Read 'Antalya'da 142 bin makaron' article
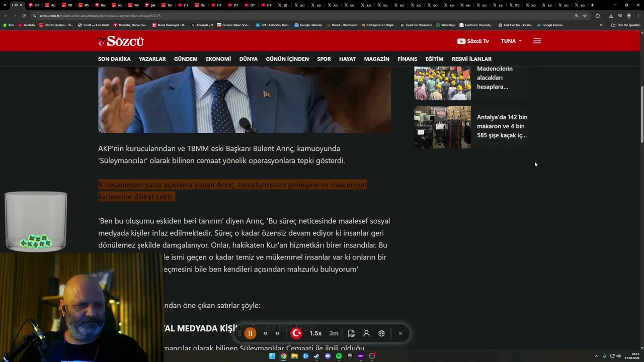The image size is (644, 362). click(502, 126)
